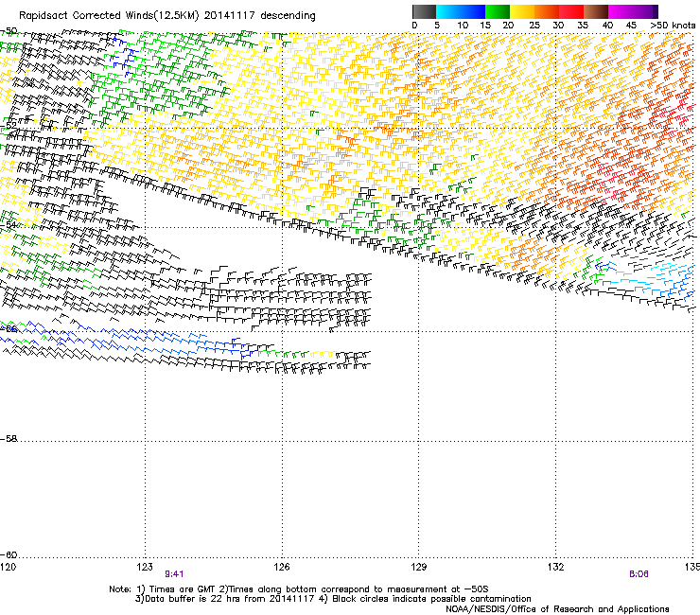
Task: Click the brown 35-40 knots legend band
Action: (596, 11)
